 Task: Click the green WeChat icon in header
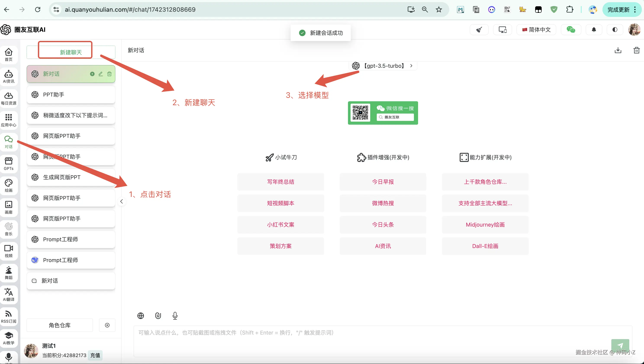571,30
